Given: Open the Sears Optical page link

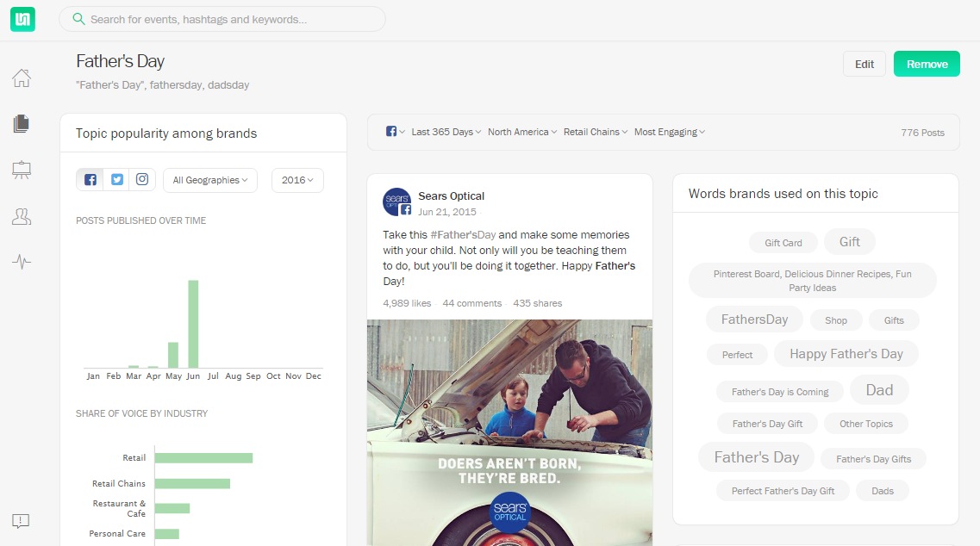Looking at the screenshot, I should tap(452, 196).
